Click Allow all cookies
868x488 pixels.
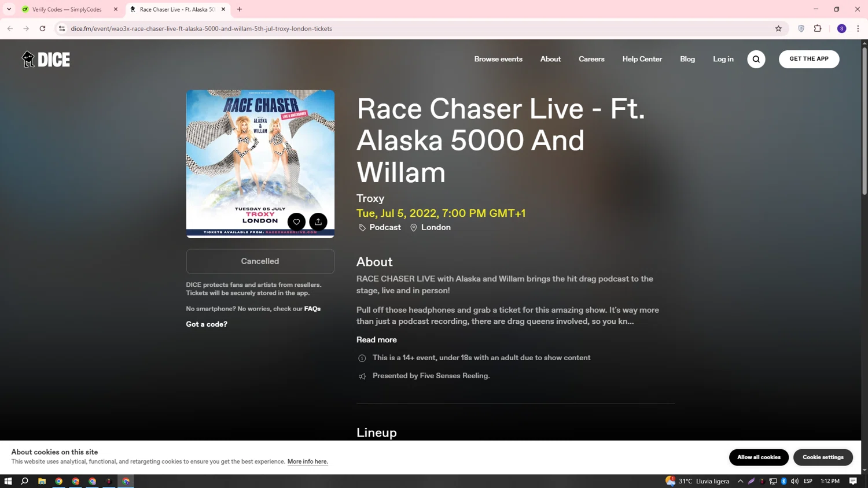(759, 457)
